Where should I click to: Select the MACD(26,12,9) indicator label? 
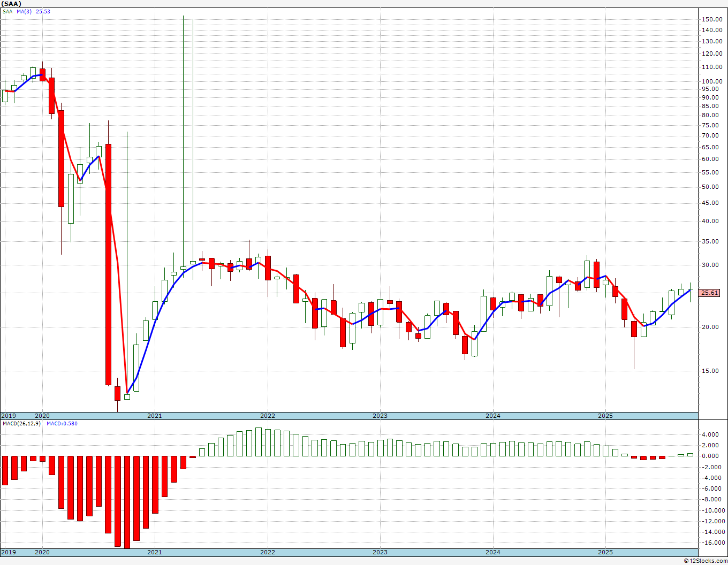point(21,424)
